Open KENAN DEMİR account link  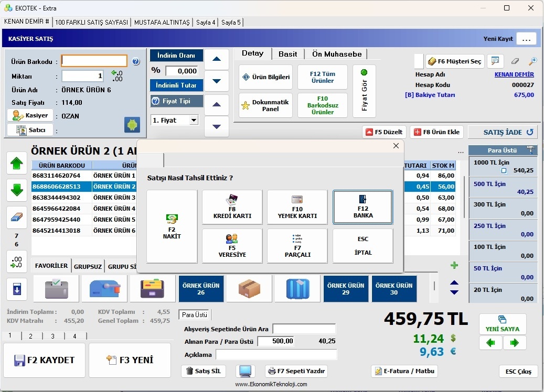[514, 74]
